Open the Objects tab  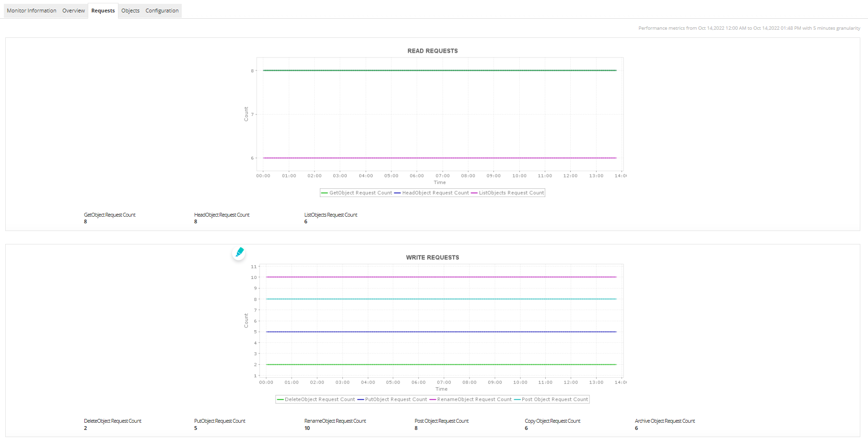point(130,10)
